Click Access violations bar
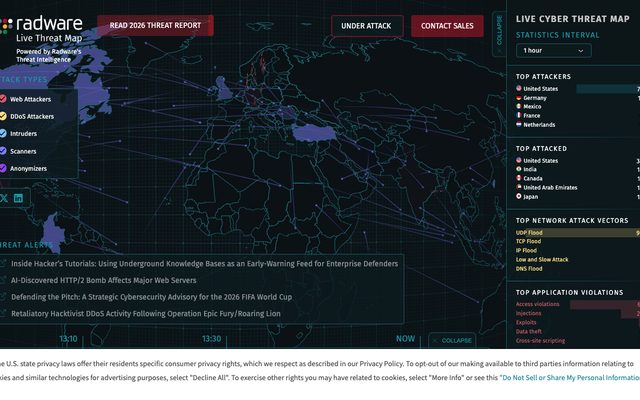The height and width of the screenshot is (400, 640). 605,304
